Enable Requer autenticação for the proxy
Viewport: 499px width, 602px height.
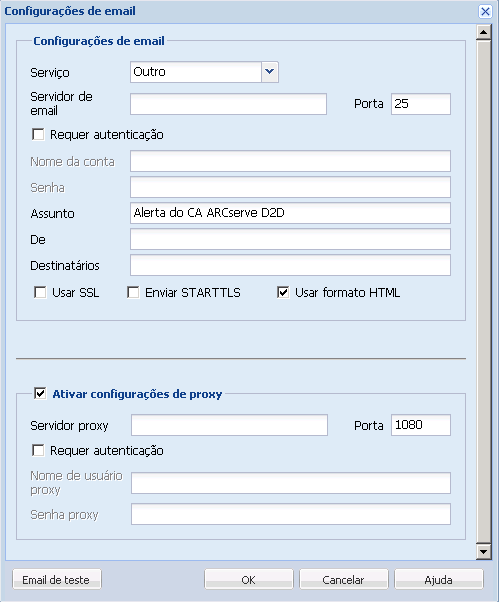point(38,450)
